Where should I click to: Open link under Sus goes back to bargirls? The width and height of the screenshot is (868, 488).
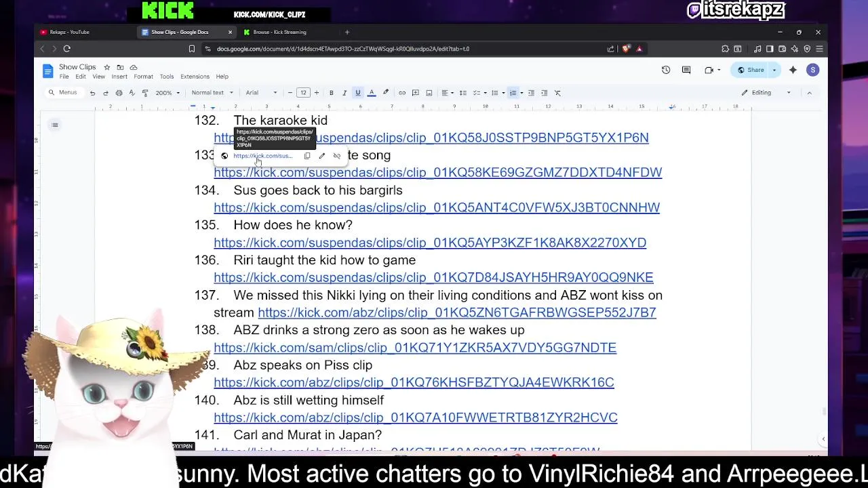(x=437, y=207)
